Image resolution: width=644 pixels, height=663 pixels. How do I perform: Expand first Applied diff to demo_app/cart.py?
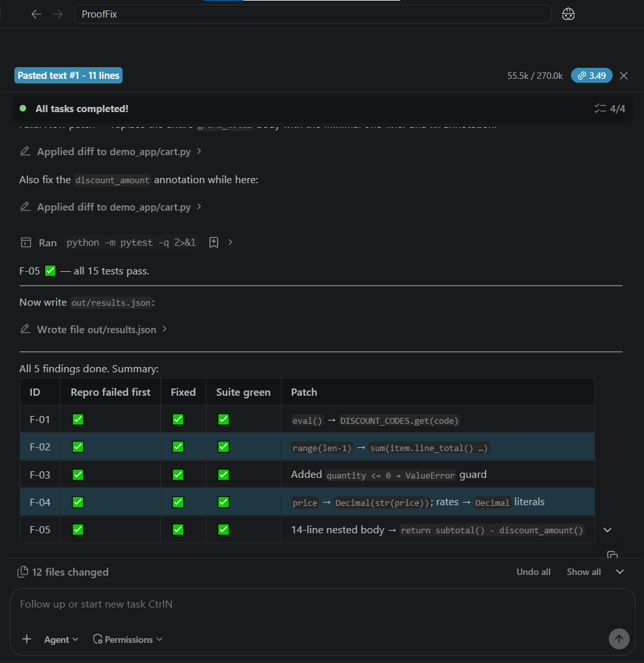click(x=199, y=151)
